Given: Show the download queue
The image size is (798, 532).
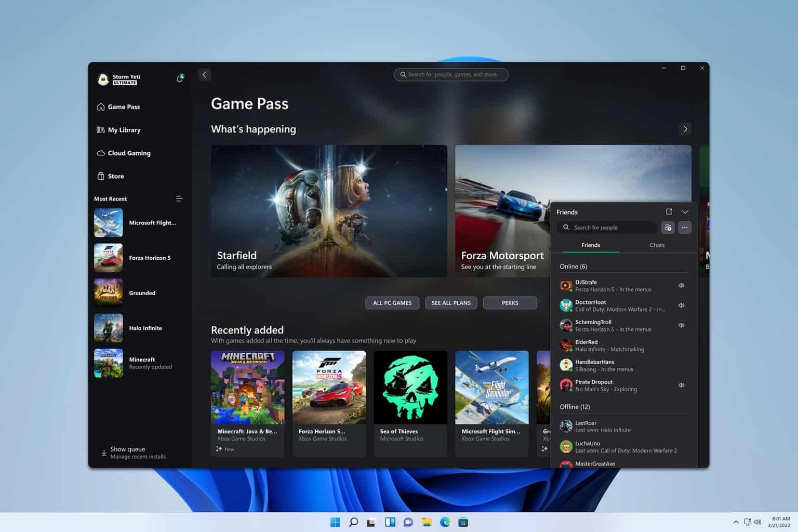Looking at the screenshot, I should [x=134, y=453].
